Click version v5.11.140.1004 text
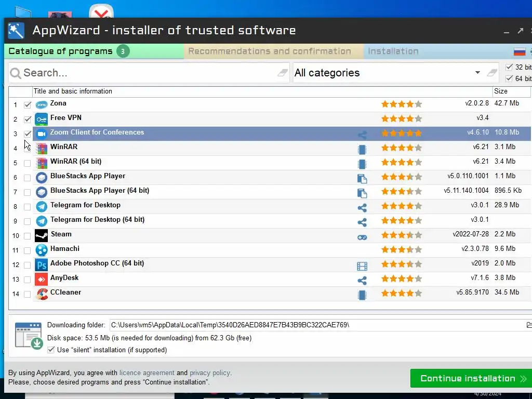Viewport: 532px width, 399px height. [x=466, y=190]
